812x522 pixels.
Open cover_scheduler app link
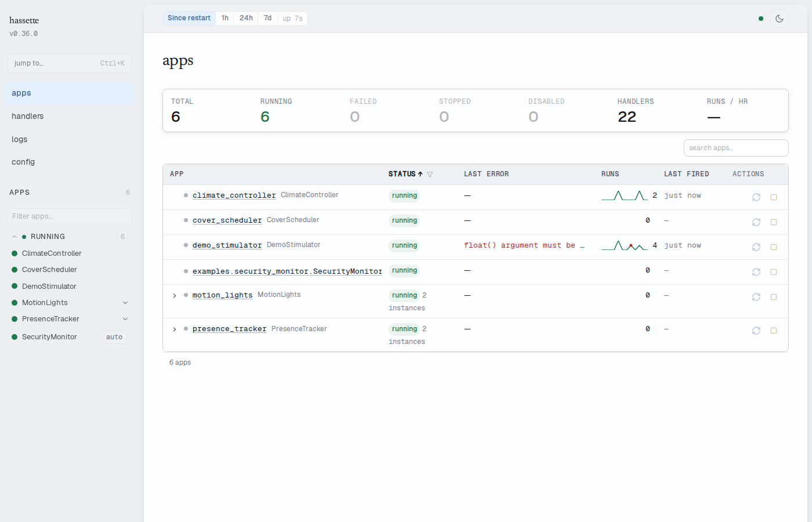pyautogui.click(x=227, y=220)
